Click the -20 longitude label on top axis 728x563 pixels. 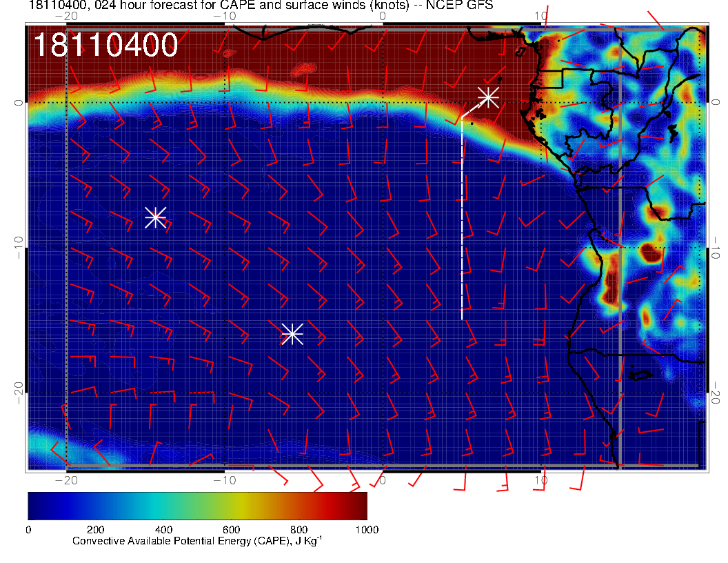[65, 15]
